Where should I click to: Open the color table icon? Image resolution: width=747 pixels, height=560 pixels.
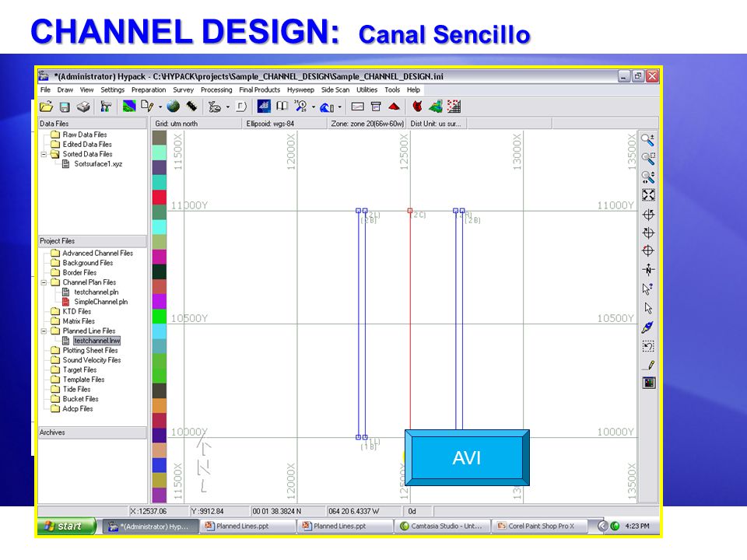(649, 383)
